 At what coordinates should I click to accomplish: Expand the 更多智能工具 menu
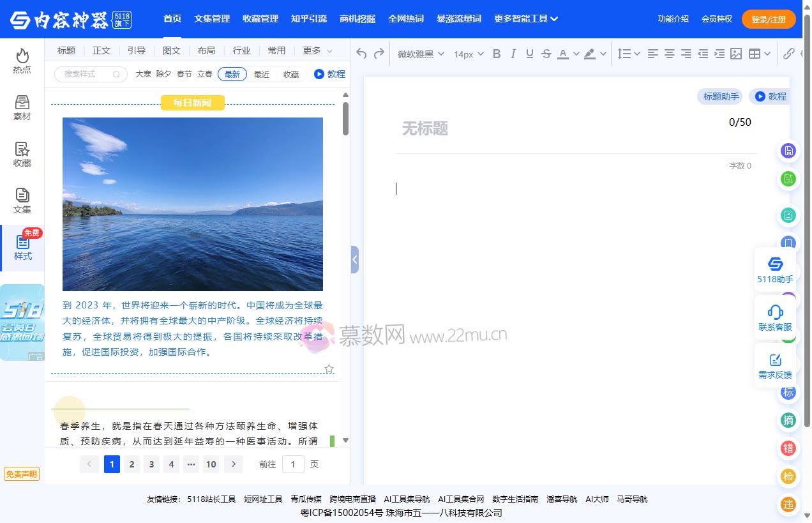(x=526, y=19)
